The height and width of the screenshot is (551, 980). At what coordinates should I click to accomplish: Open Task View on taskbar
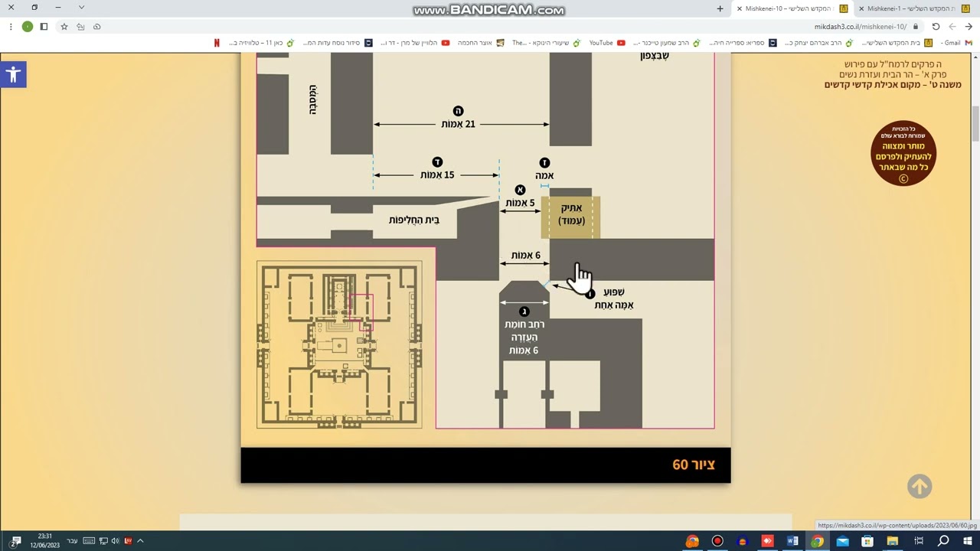918,541
